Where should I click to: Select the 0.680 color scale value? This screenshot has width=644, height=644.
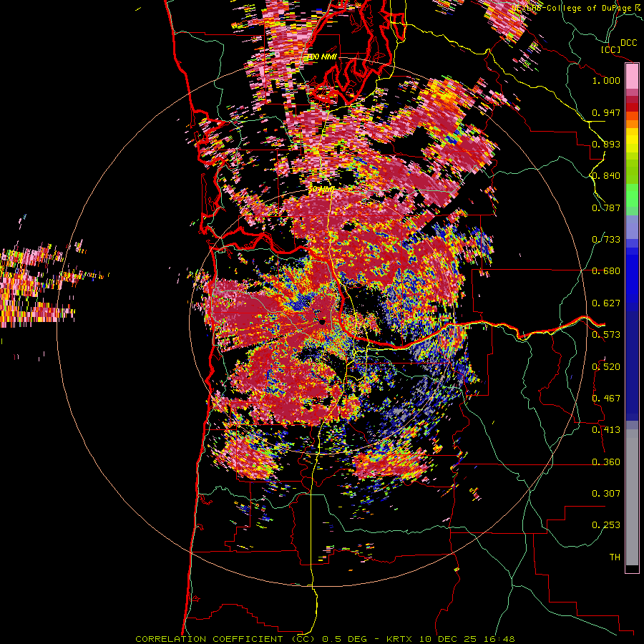[606, 271]
